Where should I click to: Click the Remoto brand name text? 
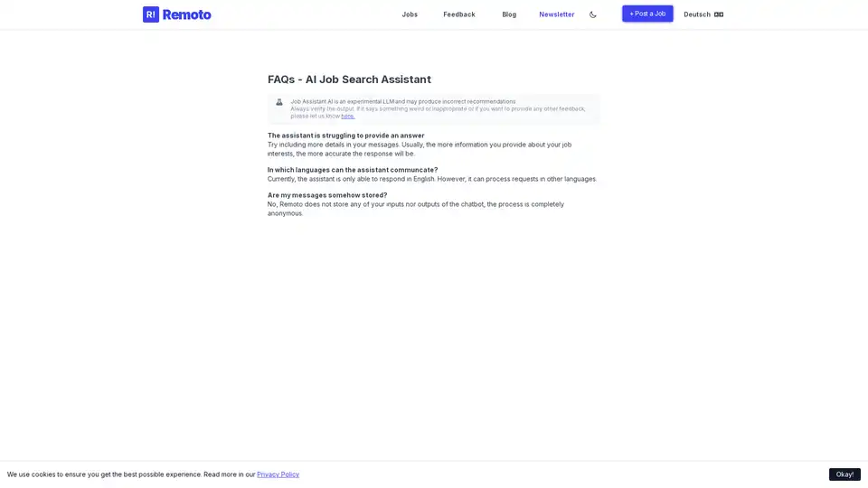tap(187, 14)
